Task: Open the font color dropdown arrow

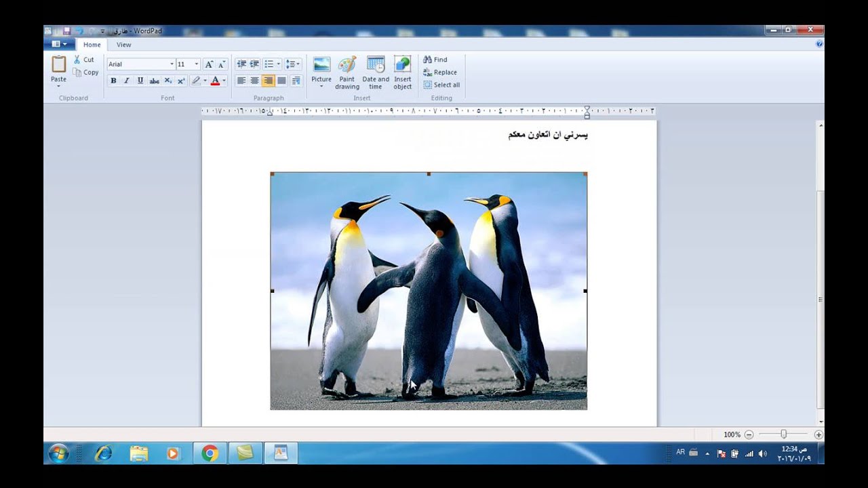Action: 224,81
